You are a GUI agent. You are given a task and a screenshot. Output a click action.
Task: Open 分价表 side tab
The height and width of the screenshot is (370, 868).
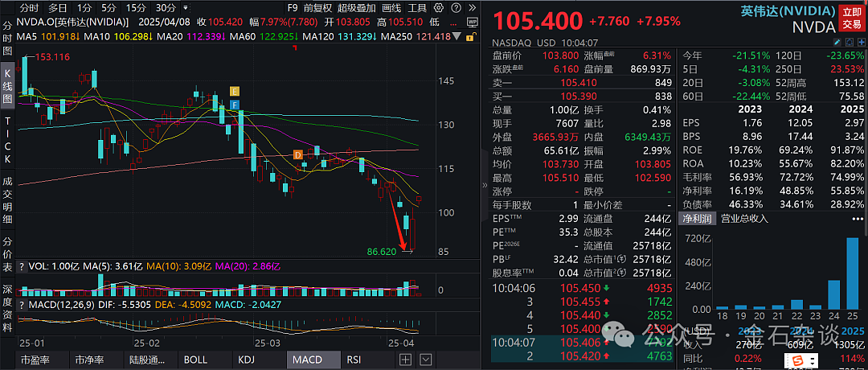[7, 256]
